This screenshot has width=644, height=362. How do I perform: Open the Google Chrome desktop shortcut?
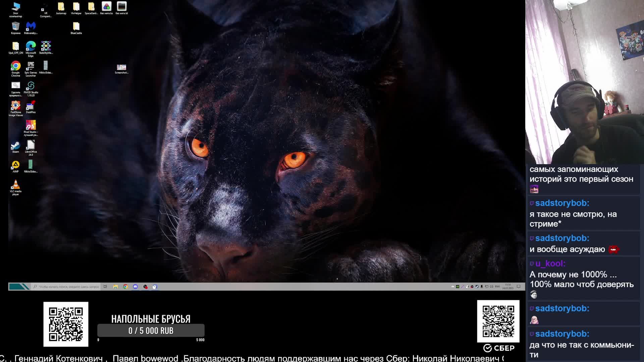point(15,66)
